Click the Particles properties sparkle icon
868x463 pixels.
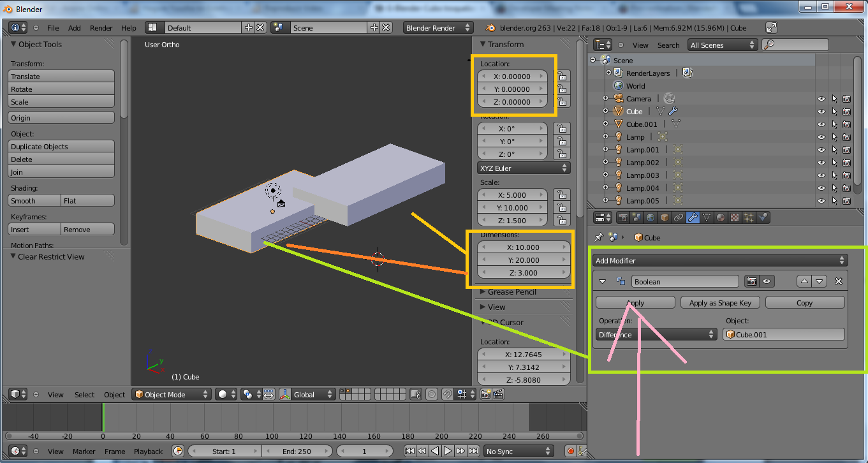[749, 217]
